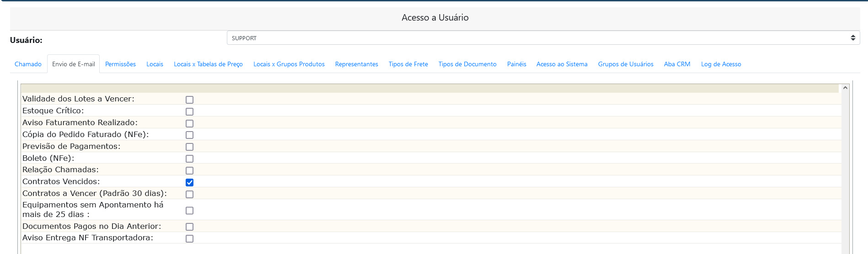Switch to the Chamado tab
The width and height of the screenshot is (868, 254).
(28, 64)
